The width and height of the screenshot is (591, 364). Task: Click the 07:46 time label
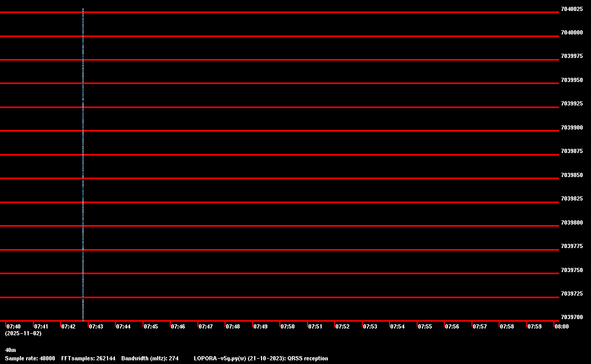(178, 326)
